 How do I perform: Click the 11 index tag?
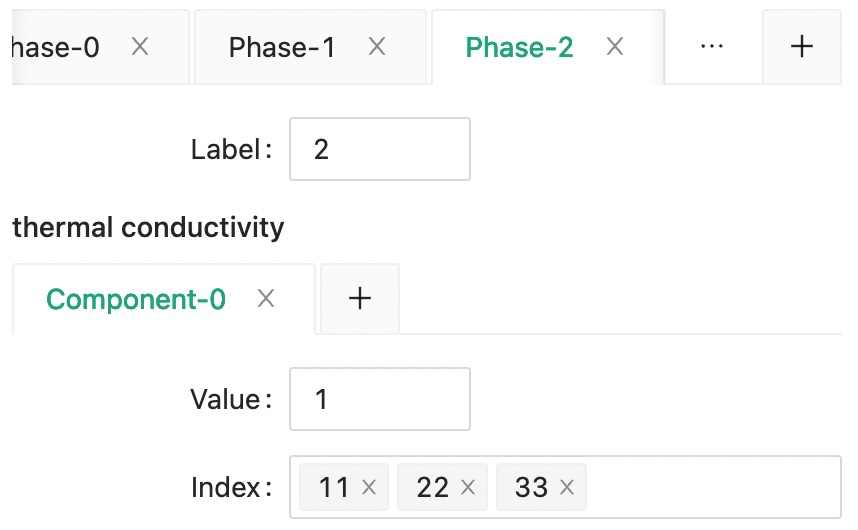click(334, 487)
